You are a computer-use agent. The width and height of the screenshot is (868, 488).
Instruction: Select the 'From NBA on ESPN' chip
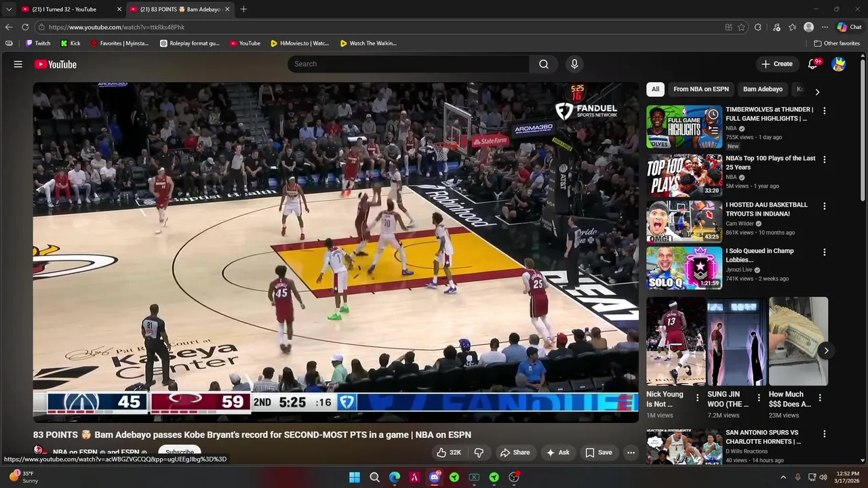point(701,89)
